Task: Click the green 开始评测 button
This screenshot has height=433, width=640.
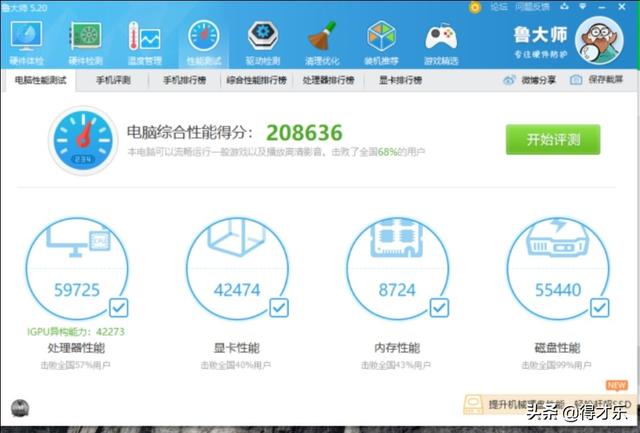Action: coord(553,140)
